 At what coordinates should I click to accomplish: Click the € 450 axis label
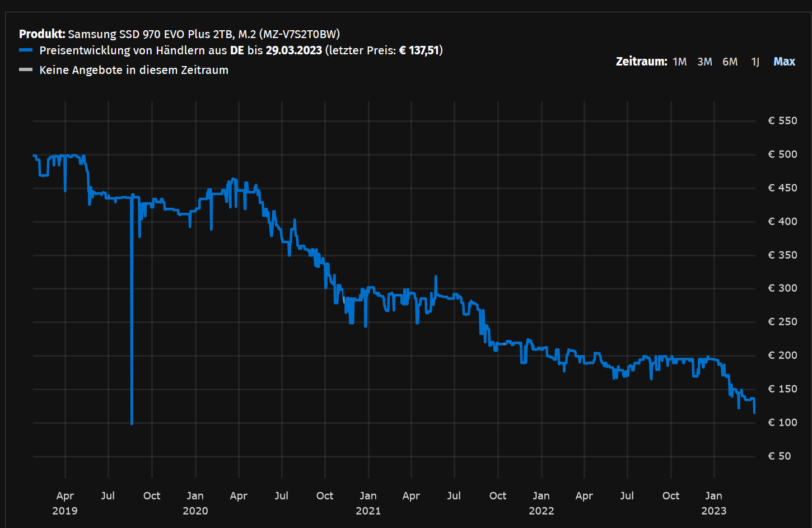point(782,188)
